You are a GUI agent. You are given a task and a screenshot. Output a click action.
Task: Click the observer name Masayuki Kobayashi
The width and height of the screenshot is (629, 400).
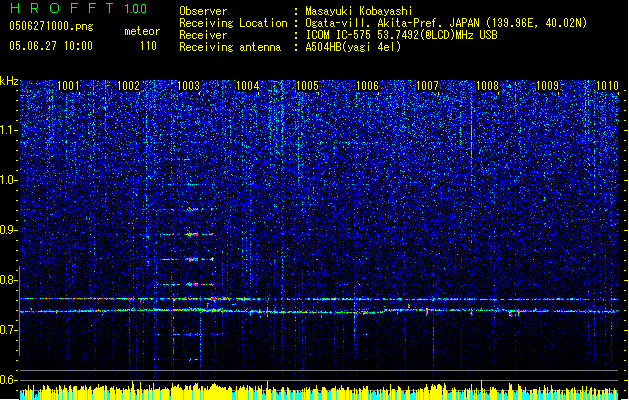(x=359, y=11)
